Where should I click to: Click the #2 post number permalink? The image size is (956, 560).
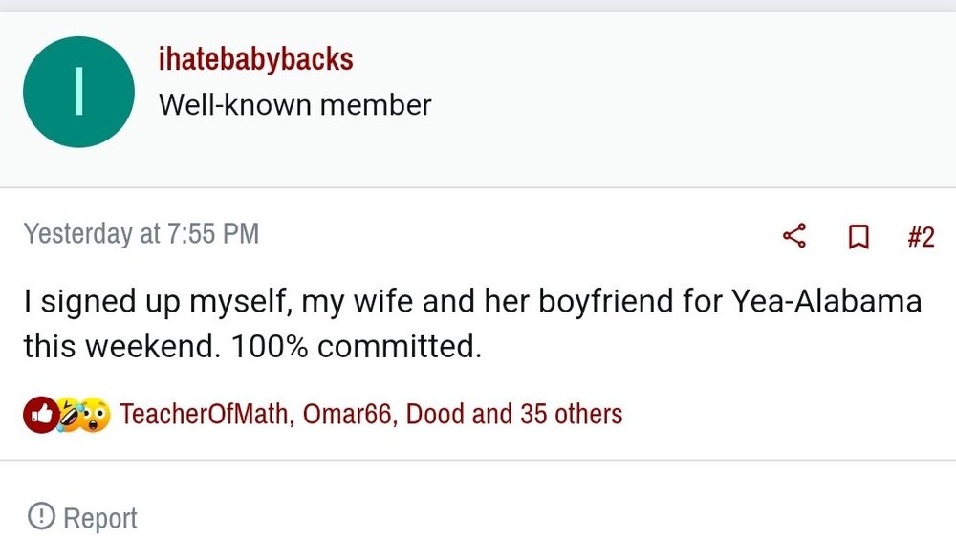(x=923, y=236)
